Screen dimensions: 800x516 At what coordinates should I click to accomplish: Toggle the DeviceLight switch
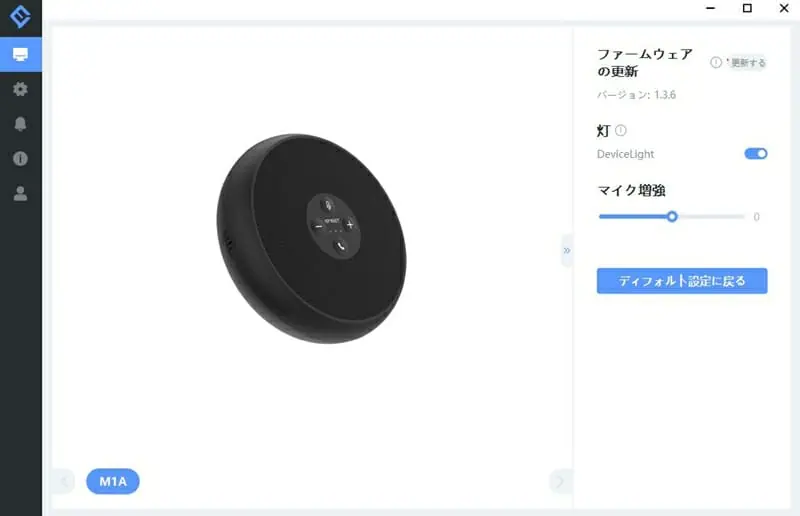click(x=756, y=154)
